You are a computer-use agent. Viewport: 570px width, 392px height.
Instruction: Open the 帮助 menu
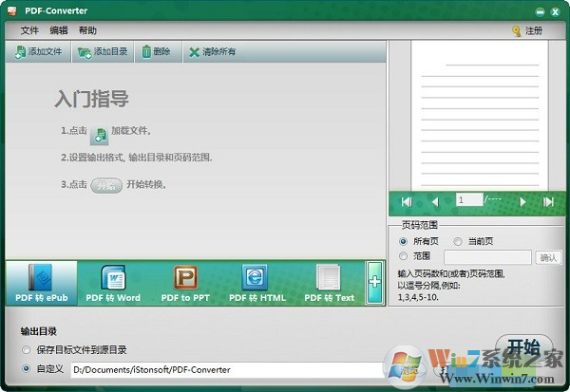[x=87, y=30]
